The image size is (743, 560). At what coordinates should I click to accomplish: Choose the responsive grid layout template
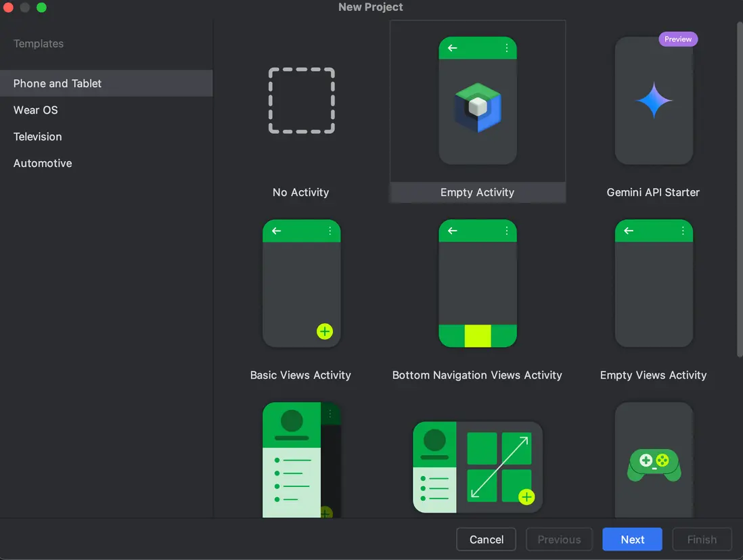coord(477,467)
